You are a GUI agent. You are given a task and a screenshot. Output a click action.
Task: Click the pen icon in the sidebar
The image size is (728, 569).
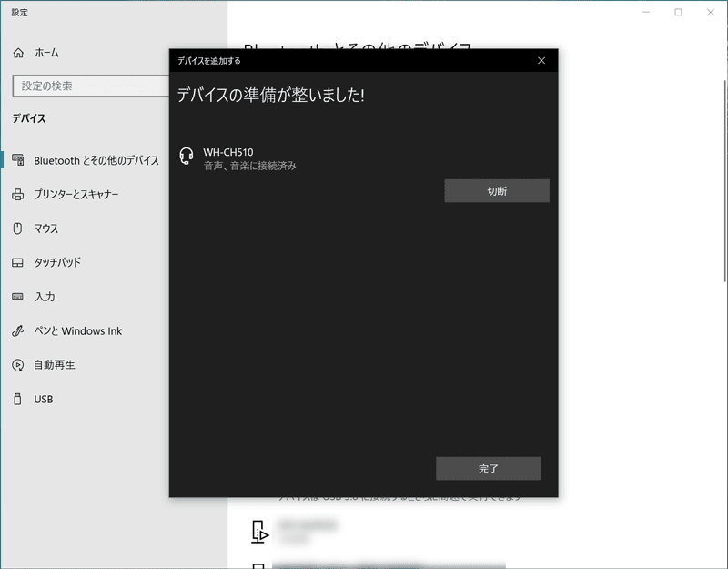pos(17,331)
